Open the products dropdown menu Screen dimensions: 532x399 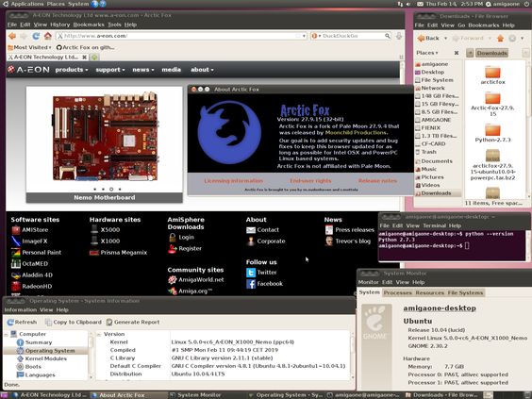tap(72, 70)
